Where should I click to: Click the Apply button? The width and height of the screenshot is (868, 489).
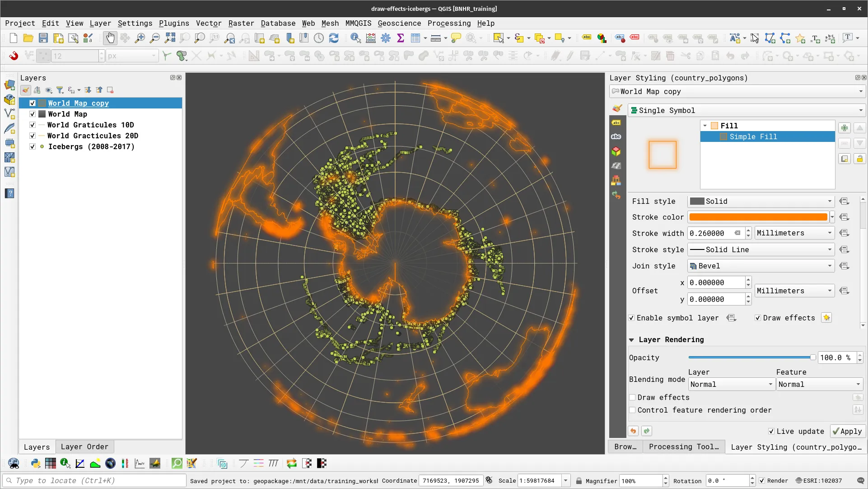click(847, 431)
